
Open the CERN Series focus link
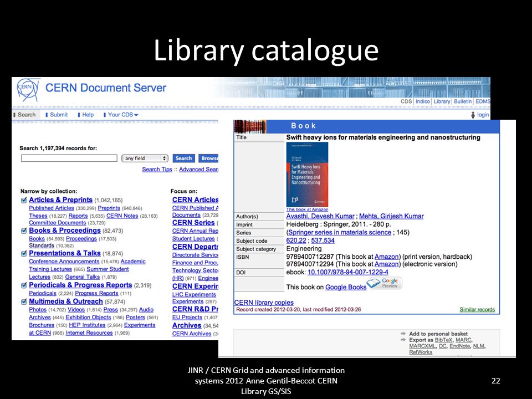193,223
